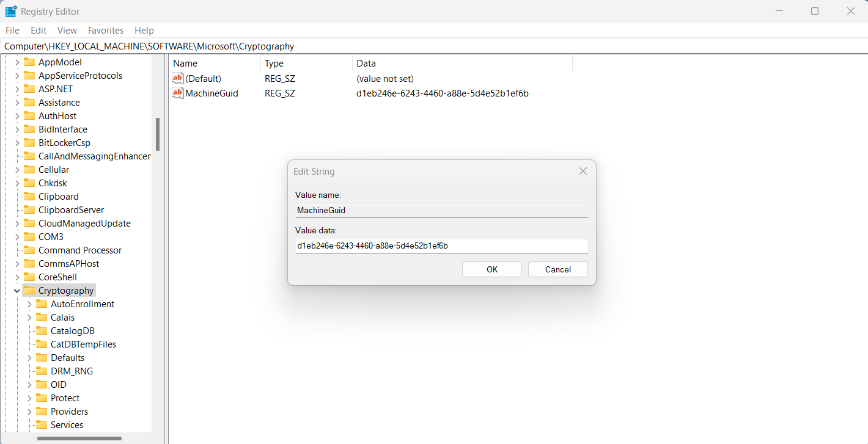Select the AppServiceProtocols folder icon
Screen dimensions: 868x444
[29, 76]
